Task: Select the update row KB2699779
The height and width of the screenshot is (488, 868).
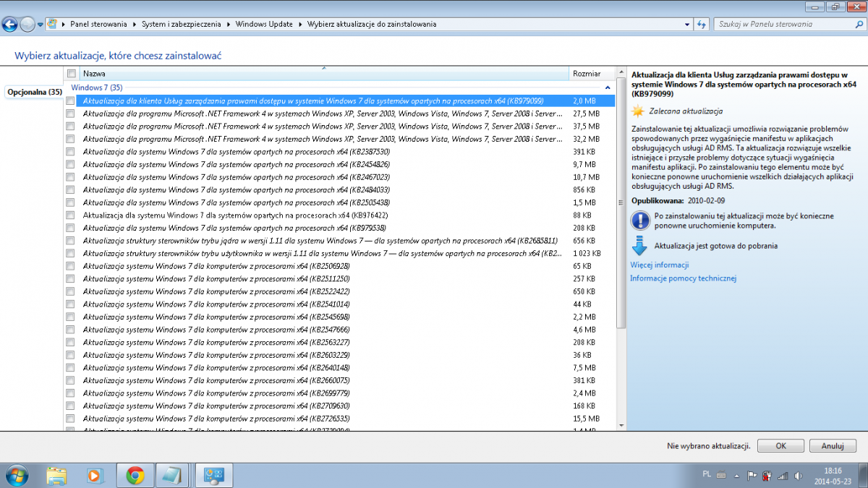Action: [340, 393]
